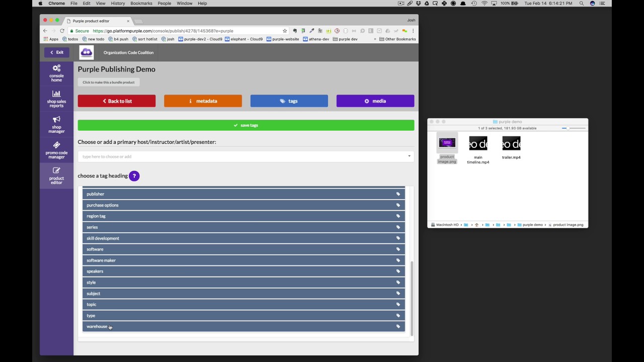644x362 pixels.
Task: Open shop sales reports
Action: [56, 99]
